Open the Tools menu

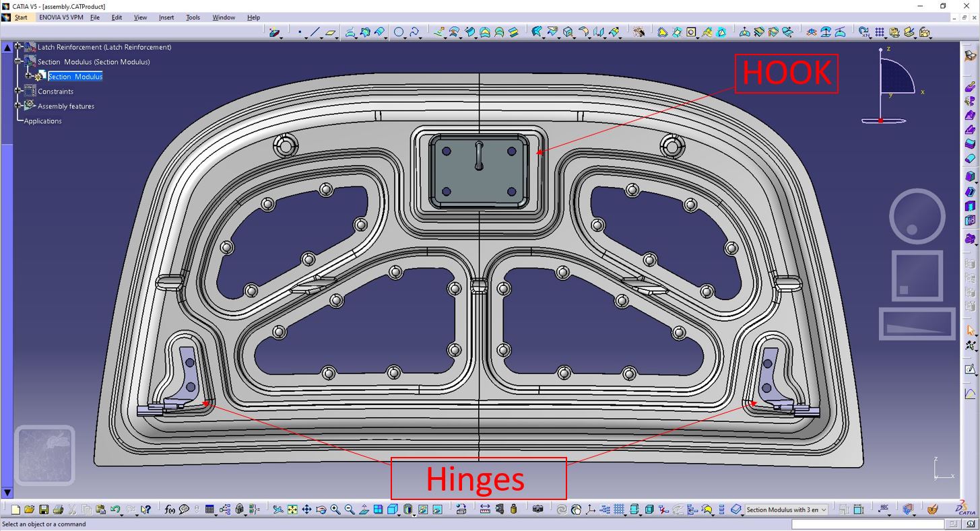(193, 17)
